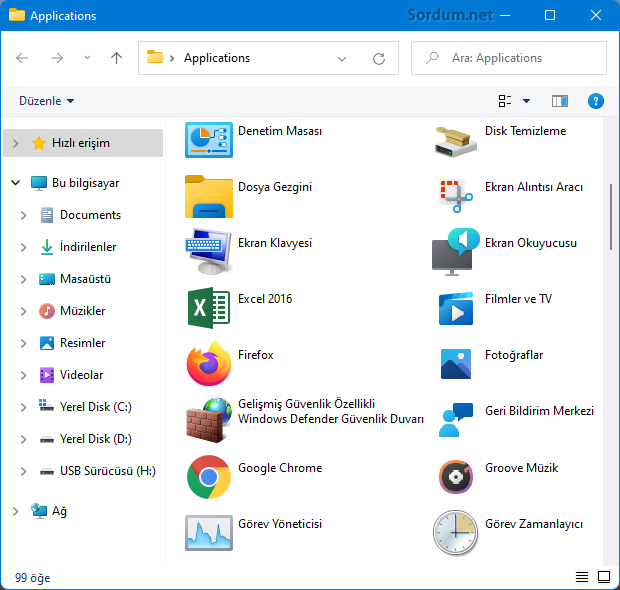Click the Google Chrome label text

coord(280,468)
